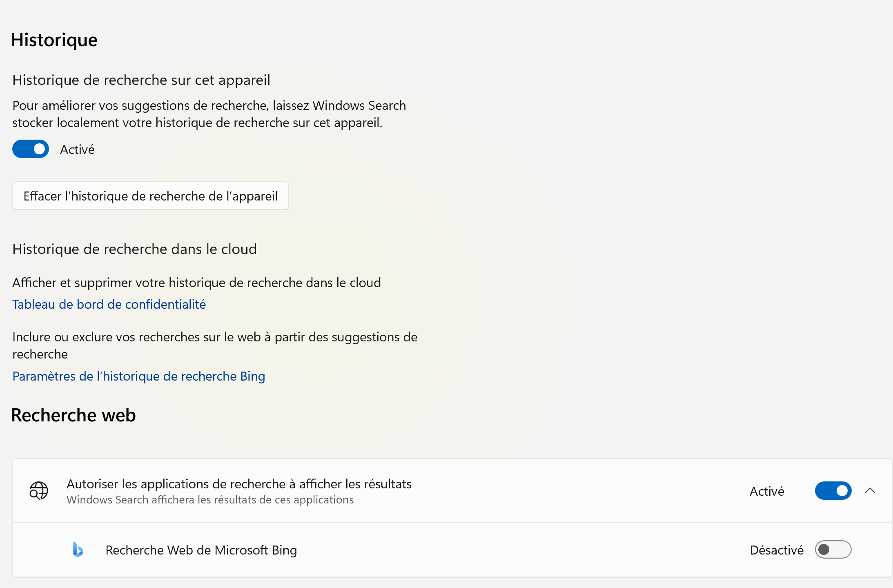Screen dimensions: 893x588
Task: Click the "Activé" label beside the history switch
Action: tap(77, 149)
